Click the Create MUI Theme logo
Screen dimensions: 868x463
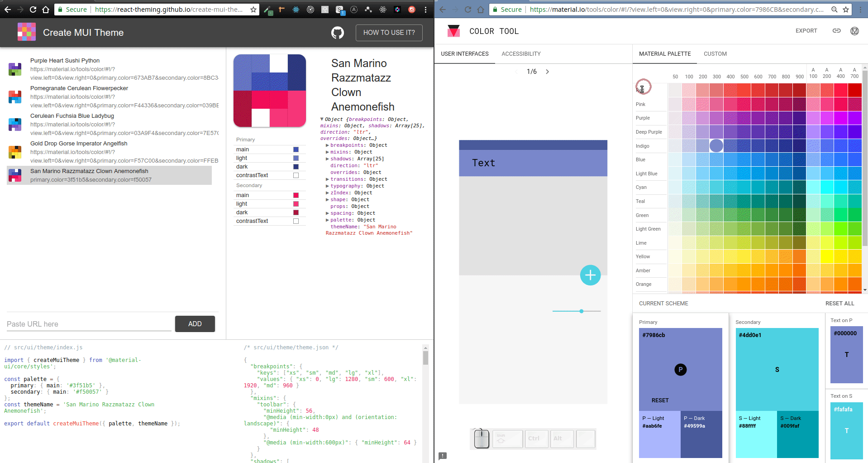[26, 32]
